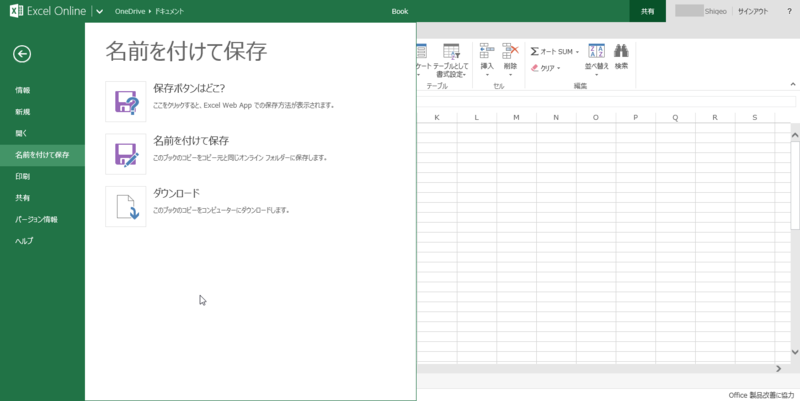
Task: Select 新規 in the backstage menu
Action: [22, 112]
